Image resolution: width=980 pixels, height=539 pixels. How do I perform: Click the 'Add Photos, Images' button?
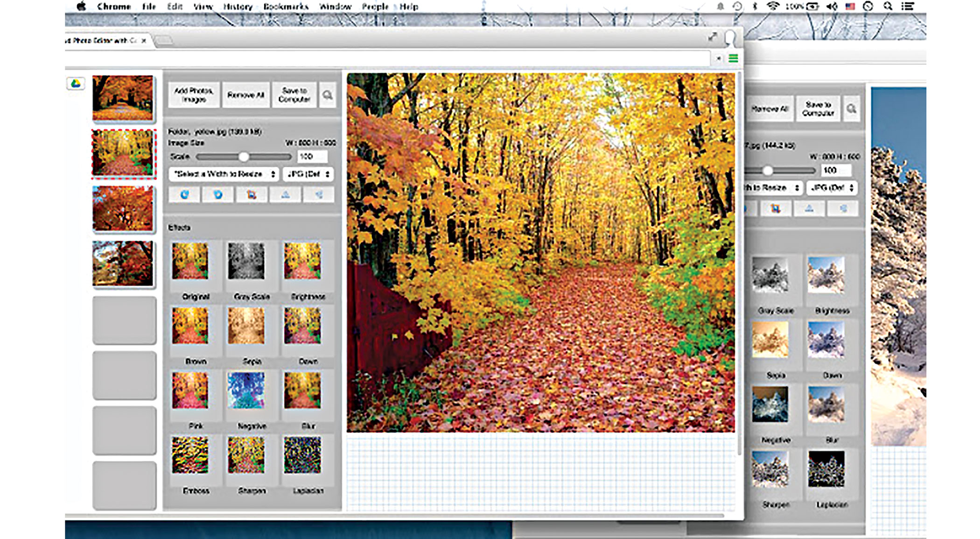click(194, 95)
